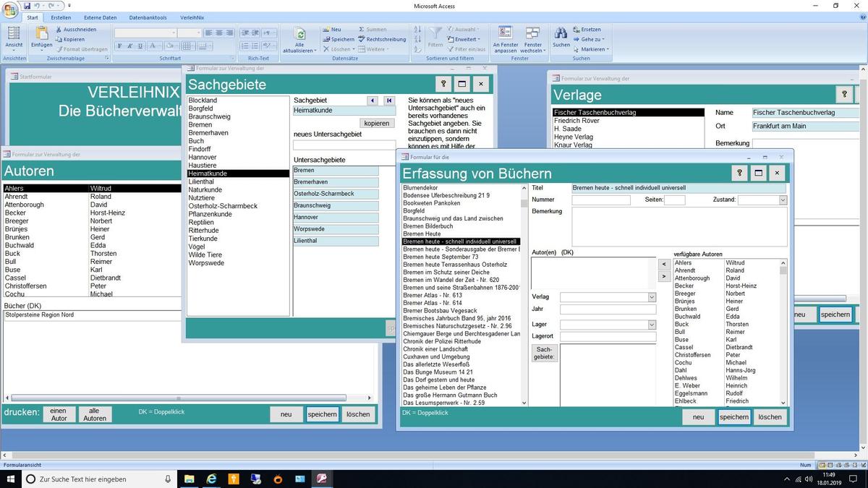The image size is (868, 488).
Task: Click the Jahr input field
Action: (x=608, y=309)
